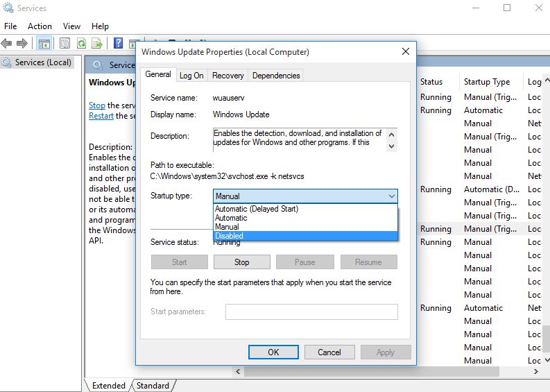550x392 pixels.
Task: Click the Forward arrow in the toolbar
Action: (22, 43)
